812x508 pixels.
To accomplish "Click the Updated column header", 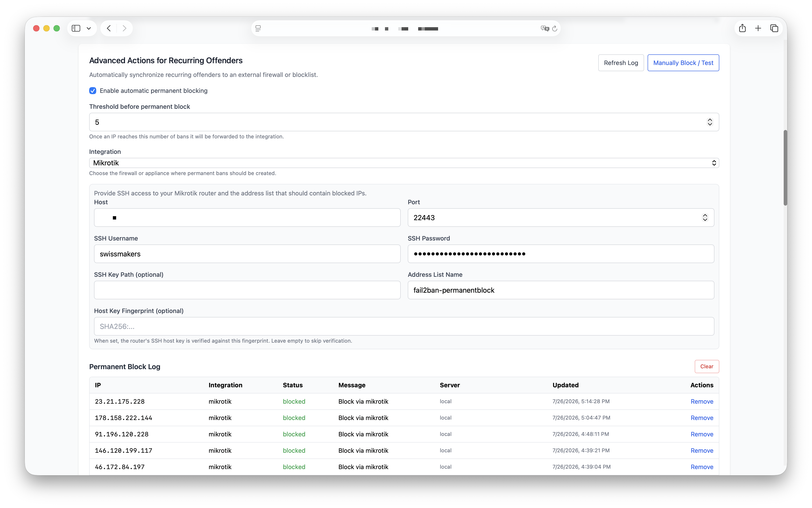I will pyautogui.click(x=566, y=385).
